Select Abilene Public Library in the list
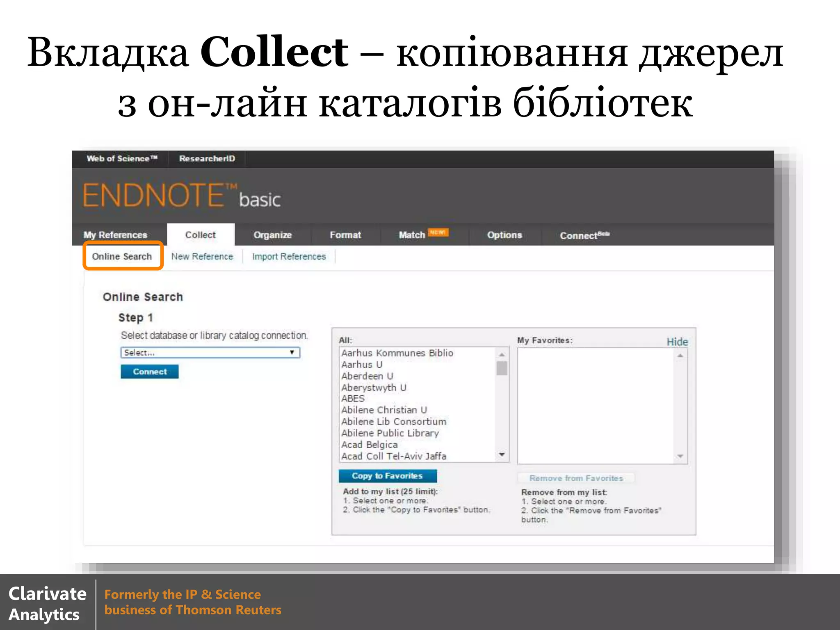This screenshot has width=840, height=630. tap(390, 433)
